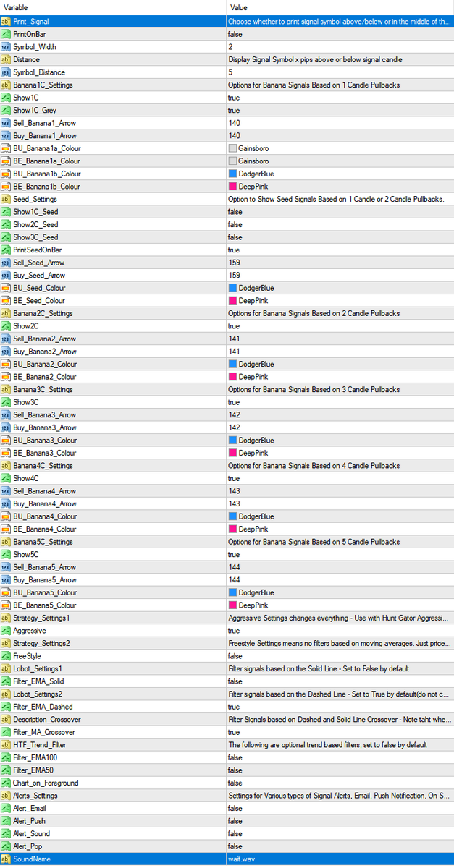Screen dimensions: 454x868
Task: Click the string icon beside Seed_Settings
Action: 6,199
